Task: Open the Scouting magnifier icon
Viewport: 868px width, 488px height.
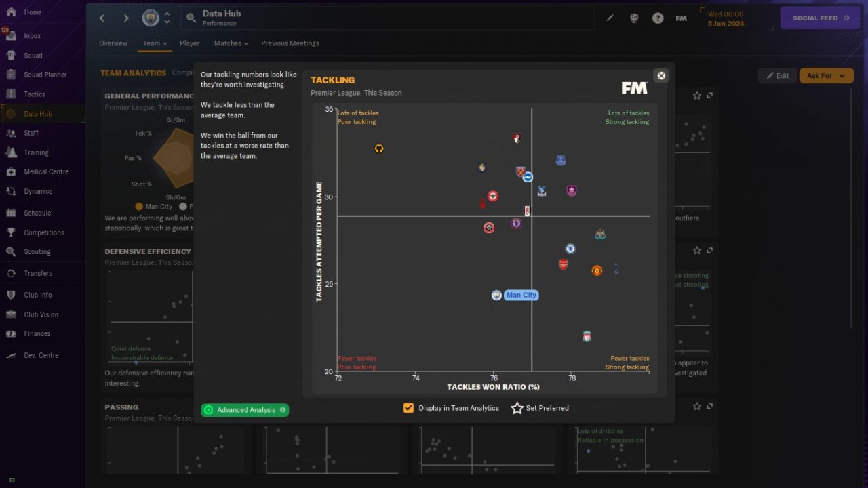Action: coord(11,251)
